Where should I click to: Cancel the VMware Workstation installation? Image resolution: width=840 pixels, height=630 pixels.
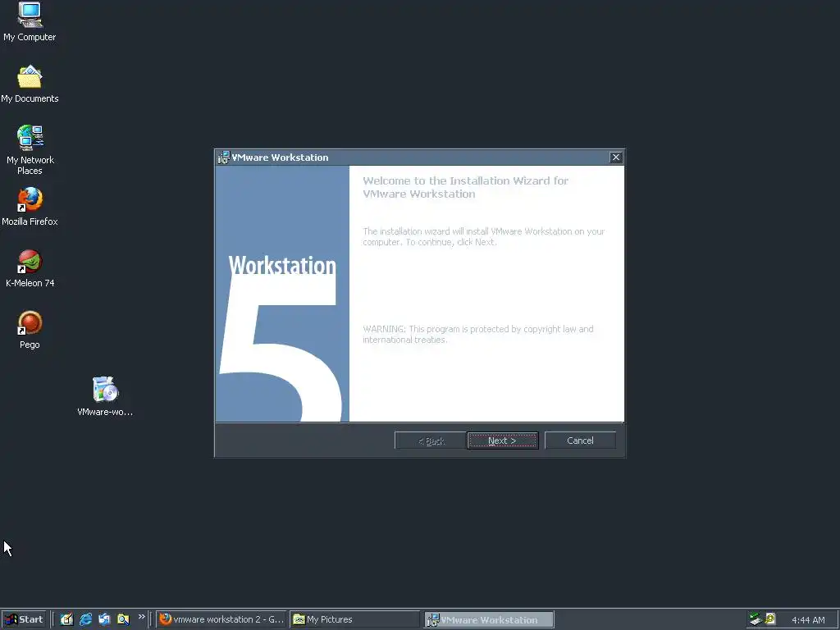point(580,441)
